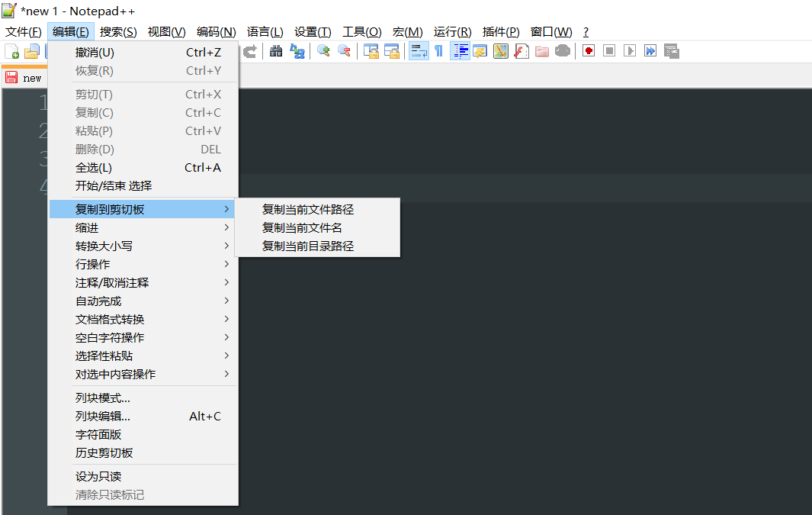Screen dimensions: 812x515
Task: Toggle Show all characters pilcrow icon
Action: click(438, 51)
